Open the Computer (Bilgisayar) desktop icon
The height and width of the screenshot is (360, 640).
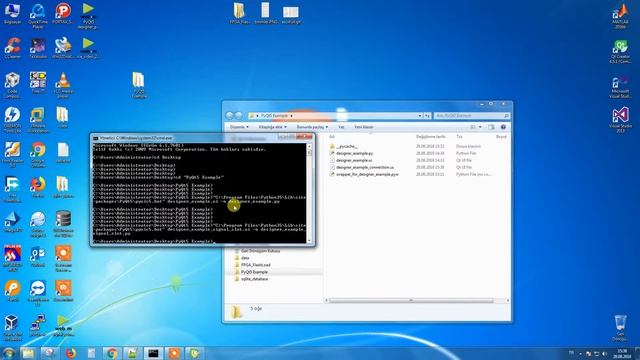(x=12, y=13)
